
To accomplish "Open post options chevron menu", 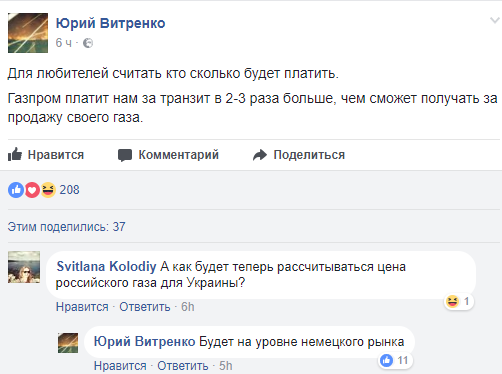I will point(495,20).
